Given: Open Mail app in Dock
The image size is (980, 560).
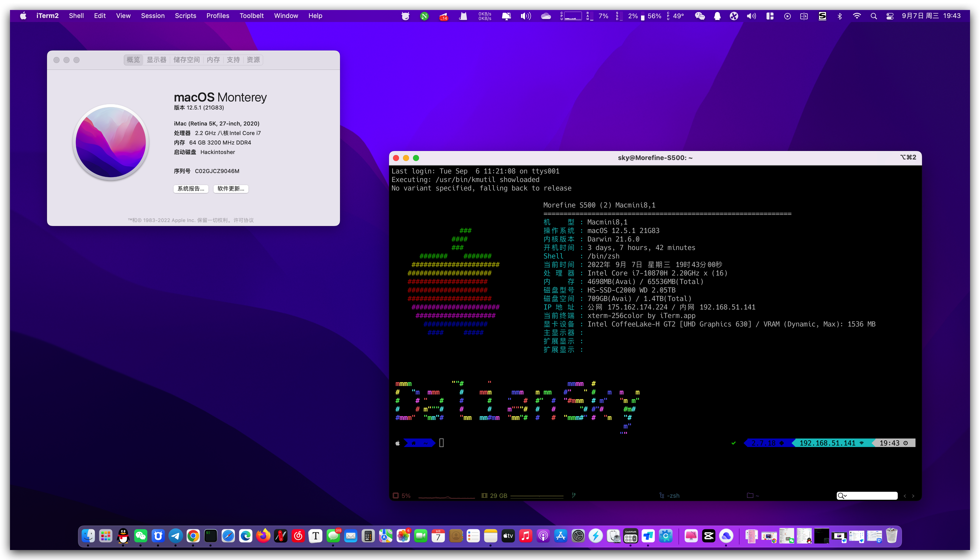Looking at the screenshot, I should (350, 536).
